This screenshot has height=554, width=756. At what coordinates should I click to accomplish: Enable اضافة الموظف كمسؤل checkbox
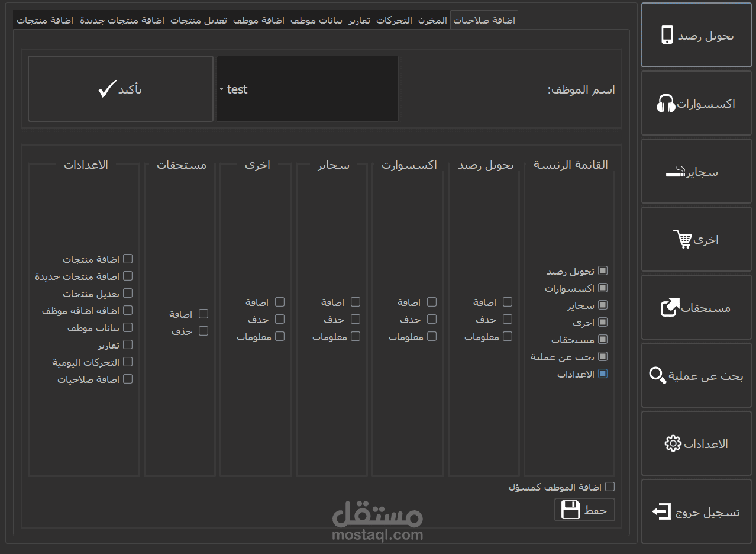[x=610, y=487]
